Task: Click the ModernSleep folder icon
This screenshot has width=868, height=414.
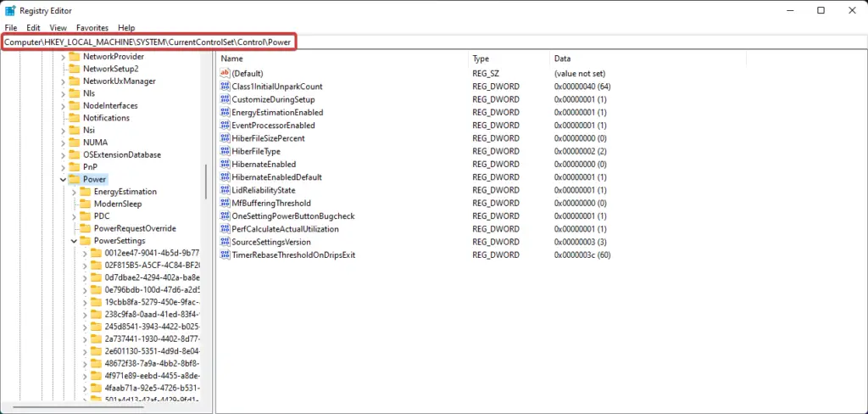Action: click(85, 204)
